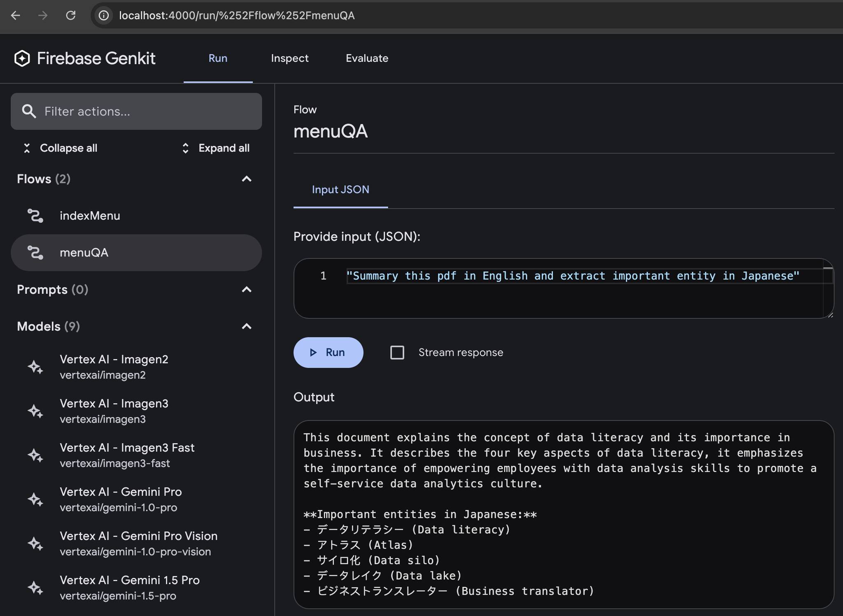Screen dimensions: 843x616
Task: Click the browser address bar URL
Action: click(x=237, y=16)
